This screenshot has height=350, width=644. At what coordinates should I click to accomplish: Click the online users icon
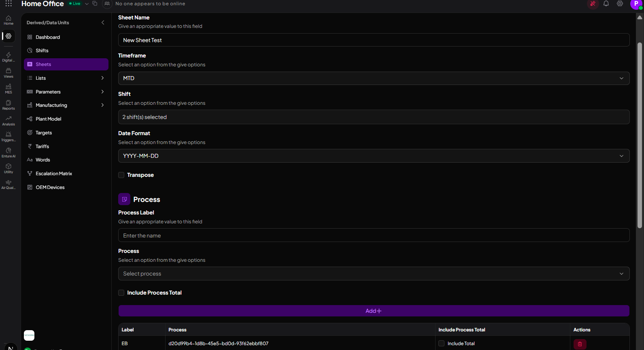point(107,4)
